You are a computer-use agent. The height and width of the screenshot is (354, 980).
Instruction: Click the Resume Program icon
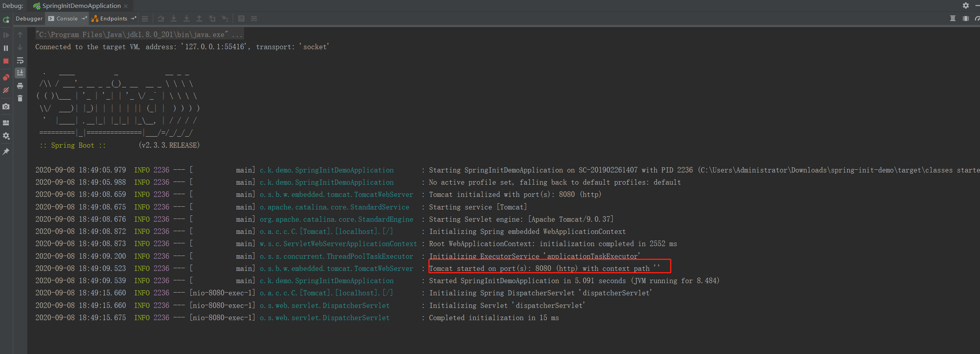tap(6, 35)
